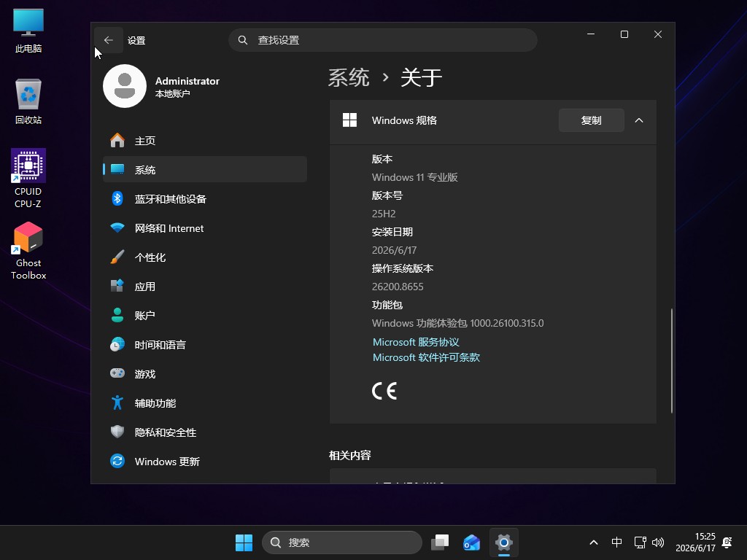Viewport: 747px width, 560px height.
Task: Show hidden system tray icons
Action: (594, 542)
